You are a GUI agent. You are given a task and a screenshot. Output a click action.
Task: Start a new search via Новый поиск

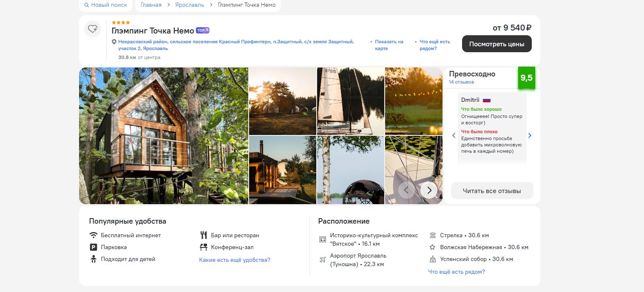pos(106,5)
